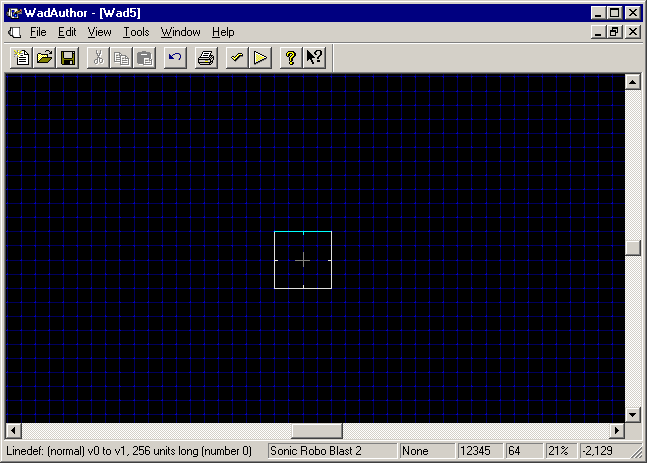The width and height of the screenshot is (647, 463).
Task: Click vertical scrollbar down arrow
Action: coord(633,415)
